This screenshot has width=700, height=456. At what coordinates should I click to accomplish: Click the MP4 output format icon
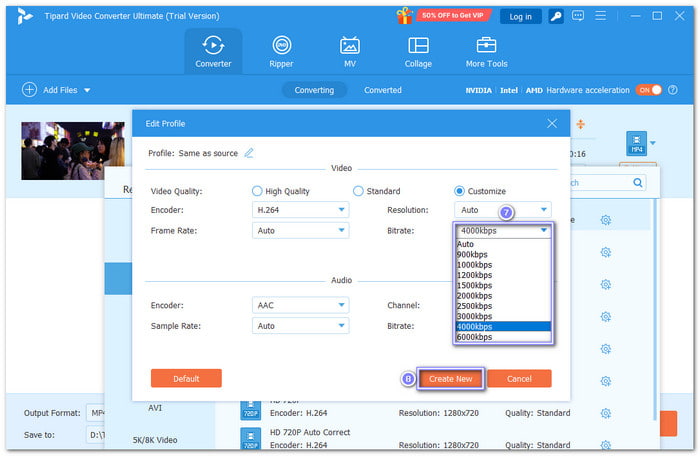pyautogui.click(x=636, y=143)
